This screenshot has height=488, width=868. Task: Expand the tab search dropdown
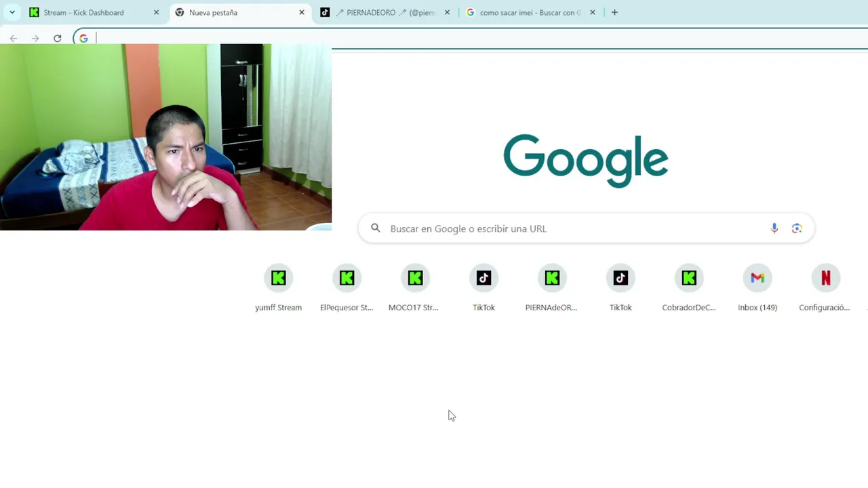(x=12, y=12)
